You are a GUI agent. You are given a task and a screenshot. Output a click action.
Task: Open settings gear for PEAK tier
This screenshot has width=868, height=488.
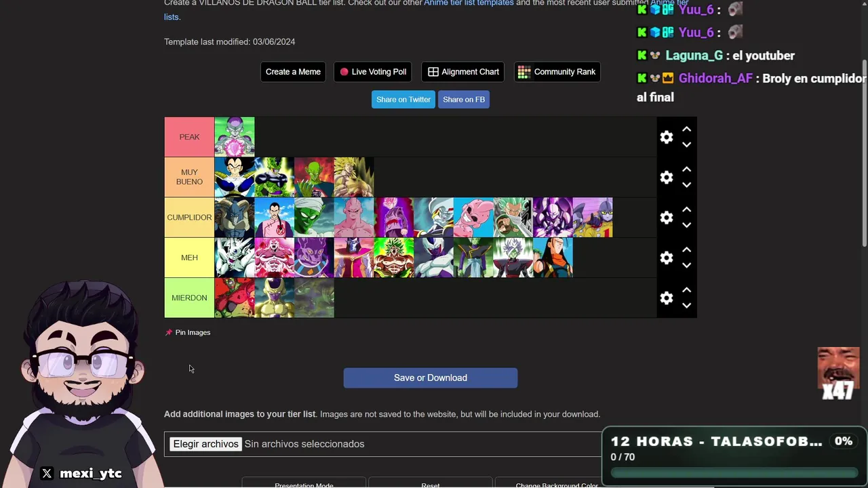click(x=667, y=137)
